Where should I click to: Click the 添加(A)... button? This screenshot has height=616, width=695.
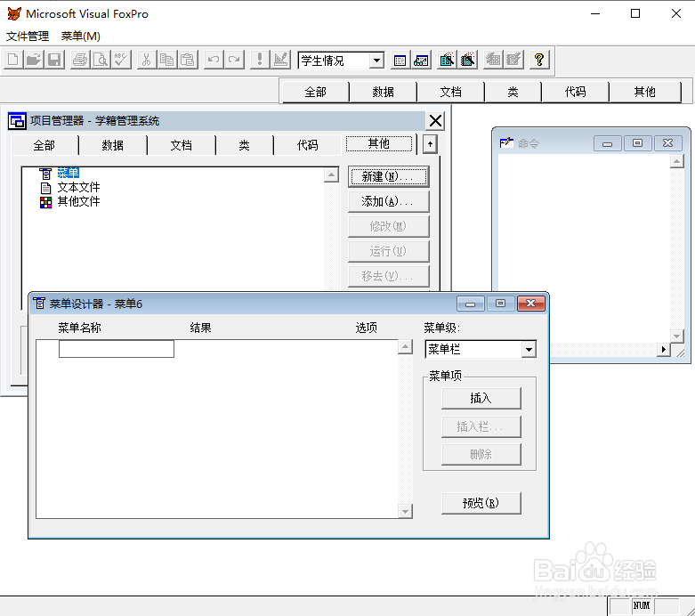388,201
